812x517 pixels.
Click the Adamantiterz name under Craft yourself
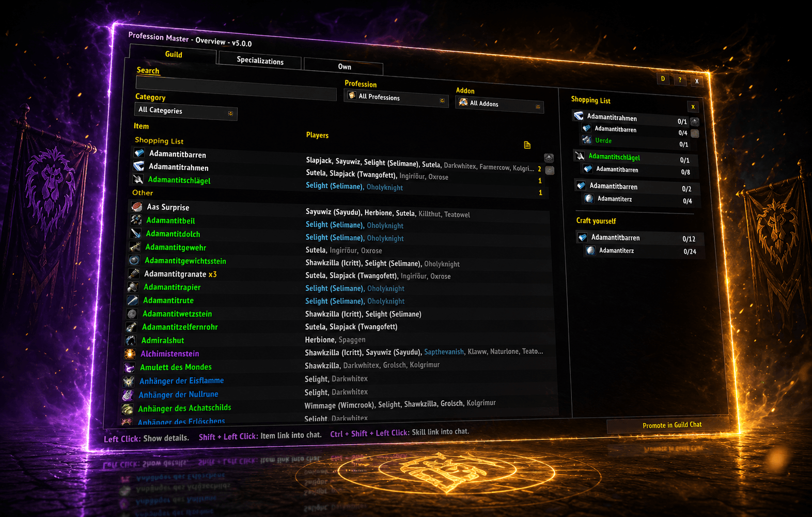[616, 250]
